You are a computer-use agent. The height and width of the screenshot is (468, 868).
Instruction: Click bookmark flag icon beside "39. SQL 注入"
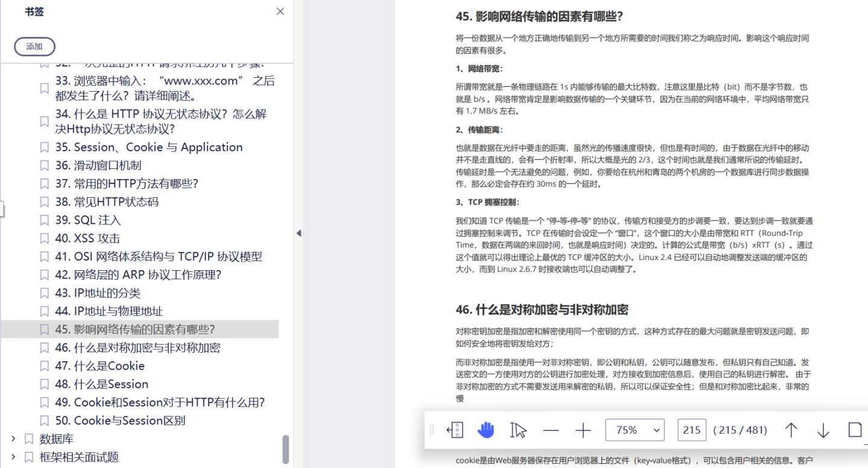tap(44, 220)
